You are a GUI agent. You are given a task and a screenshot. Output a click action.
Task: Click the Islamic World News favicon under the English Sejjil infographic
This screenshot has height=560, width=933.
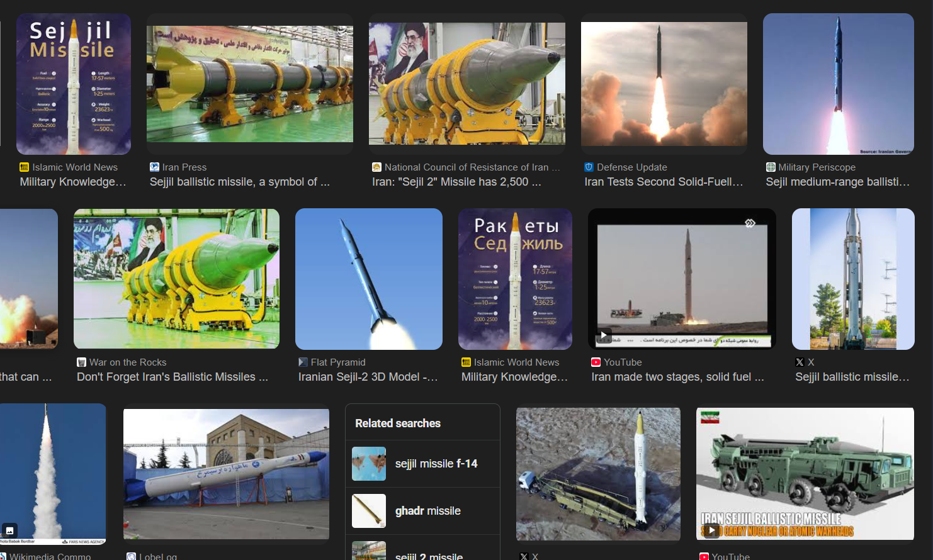click(25, 167)
